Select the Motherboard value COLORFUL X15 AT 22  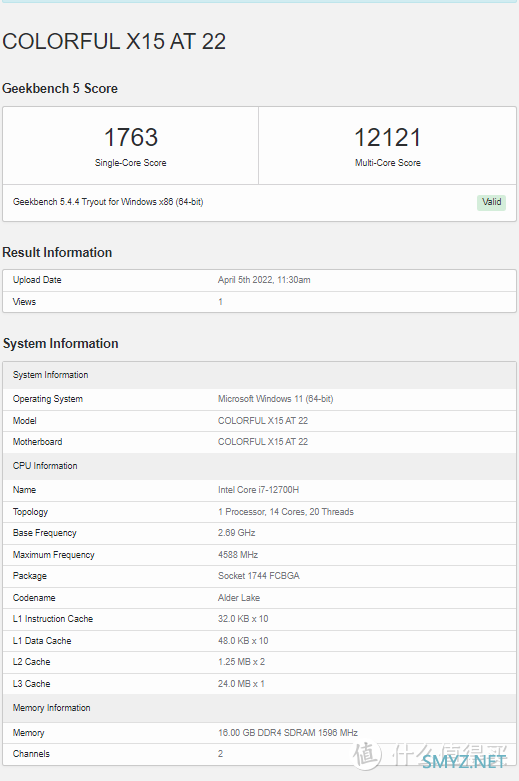point(263,442)
